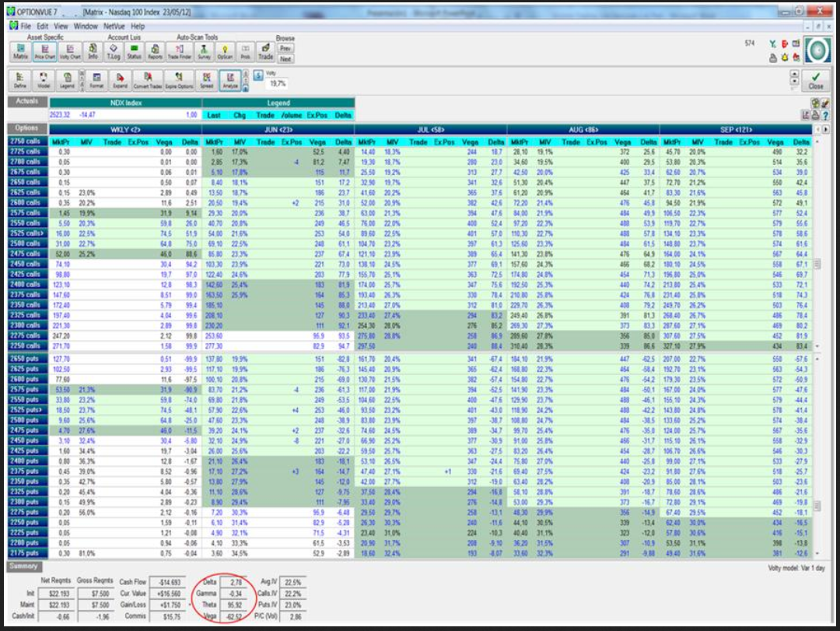The height and width of the screenshot is (631, 840).
Task: Click the Expire Options icon
Action: 180,80
